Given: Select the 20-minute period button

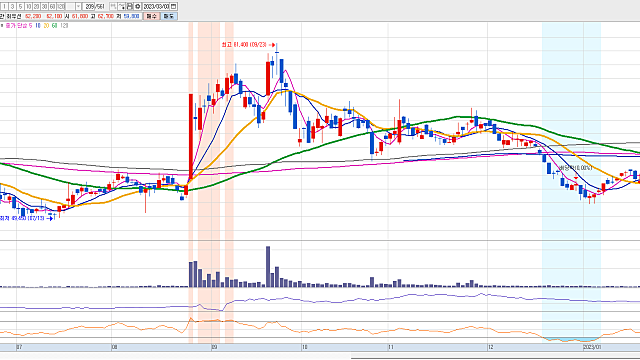Looking at the screenshot, I should (x=36, y=7).
